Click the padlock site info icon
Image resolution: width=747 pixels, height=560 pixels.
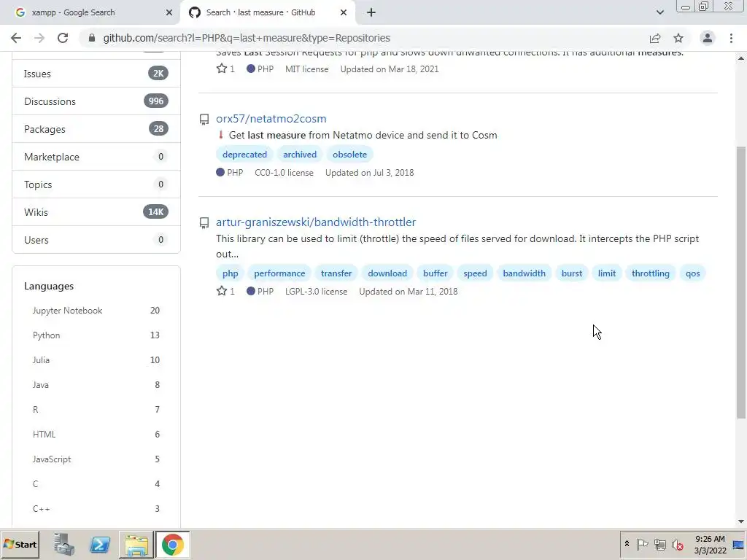[x=92, y=38]
